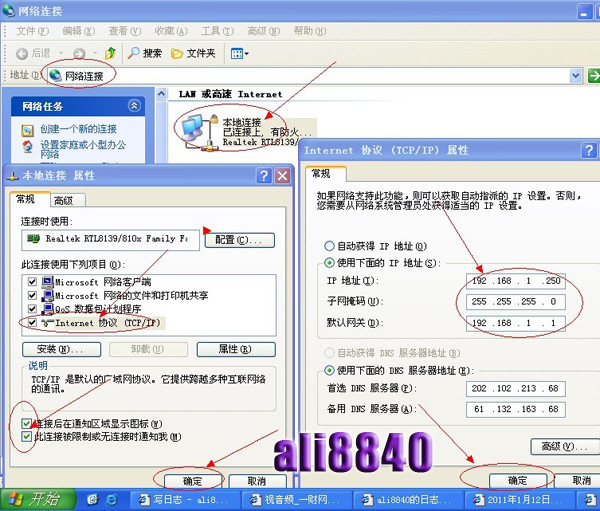600x511 pixels.
Task: Switch to the 高级 tab in 本地连接 属性
Action: [x=63, y=200]
